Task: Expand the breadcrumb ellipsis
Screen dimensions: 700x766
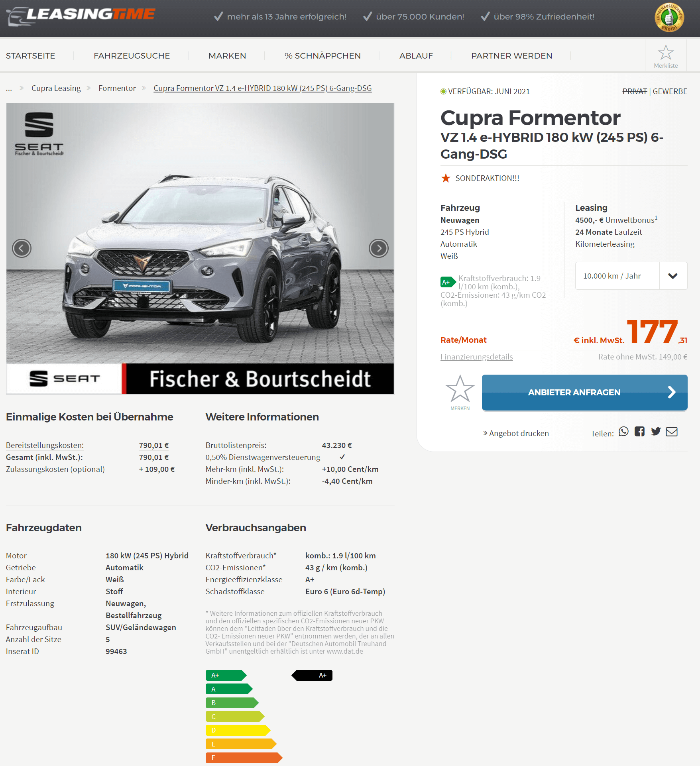Action: 9,88
